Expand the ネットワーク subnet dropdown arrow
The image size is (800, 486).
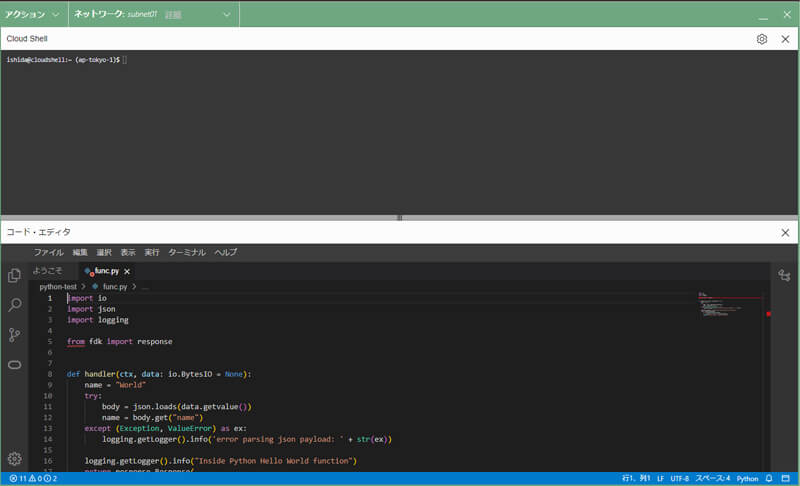coord(227,15)
